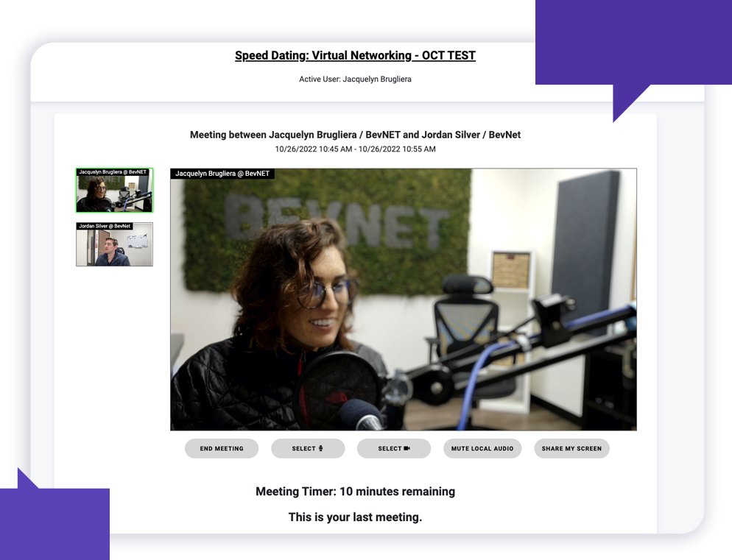Screen dimensions: 732x560
Task: Mute local audio
Action: 482,448
